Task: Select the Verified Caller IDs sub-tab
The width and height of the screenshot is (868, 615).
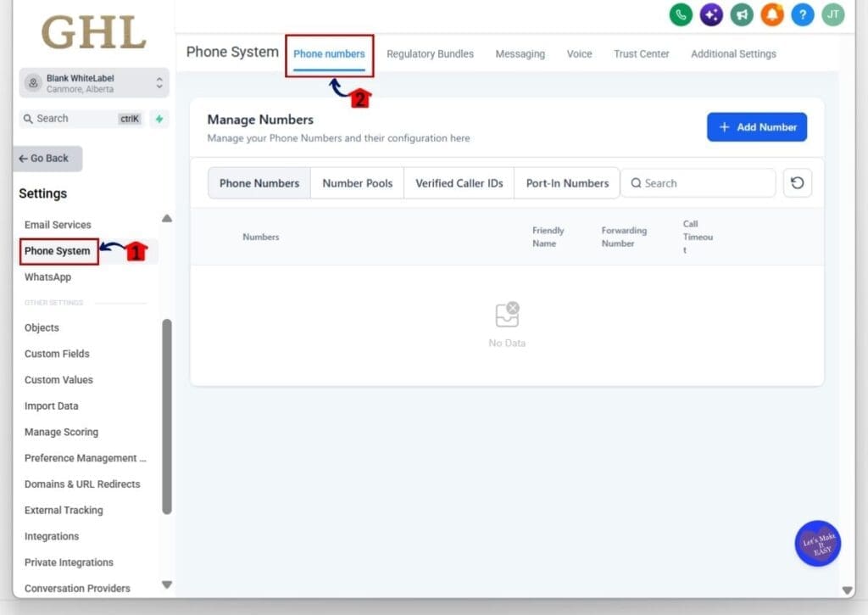Action: 459,183
